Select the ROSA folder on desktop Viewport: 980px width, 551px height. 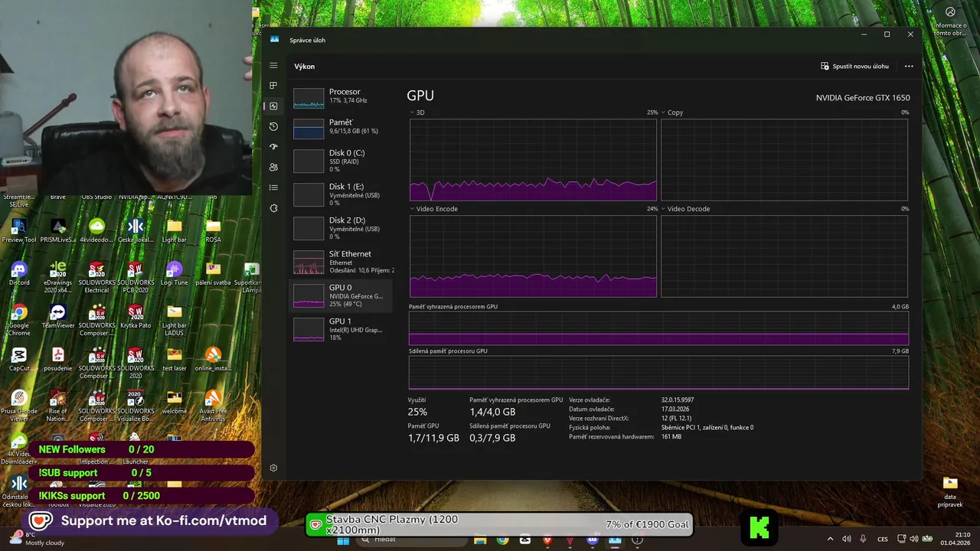[213, 231]
